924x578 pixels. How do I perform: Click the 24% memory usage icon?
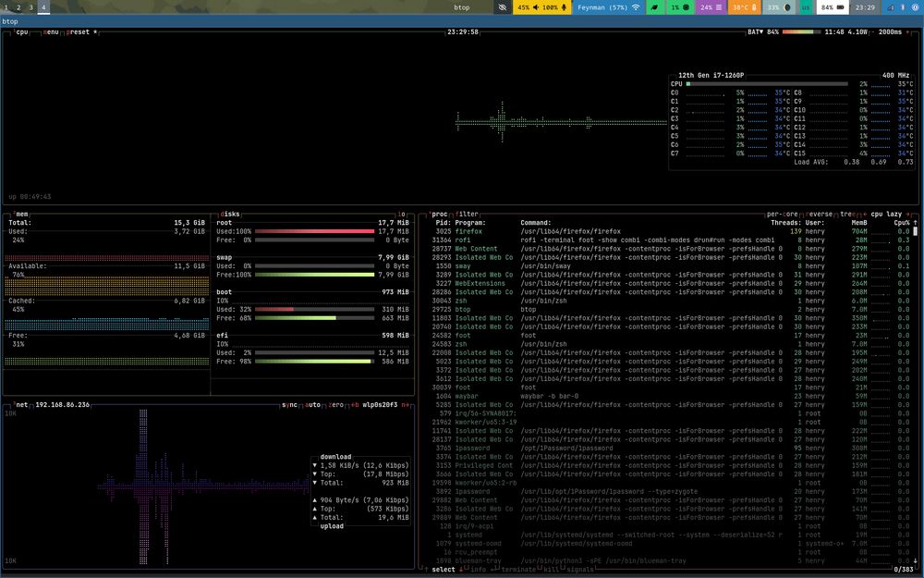pyautogui.click(x=718, y=7)
